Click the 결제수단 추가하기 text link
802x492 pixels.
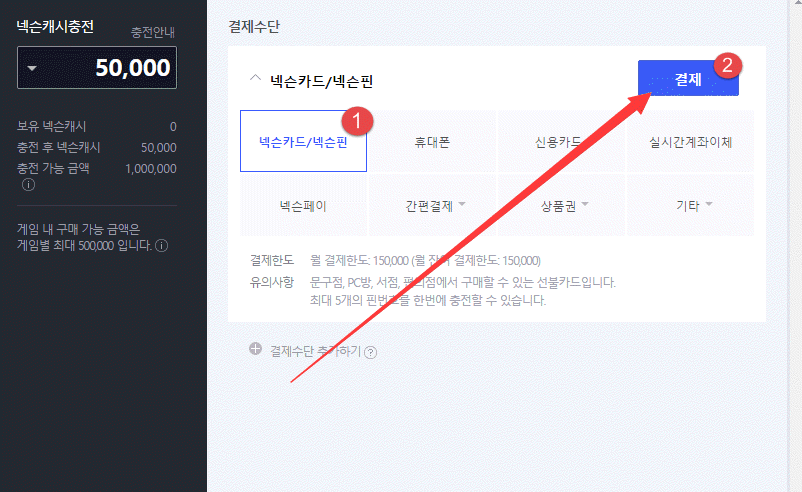[x=315, y=351]
